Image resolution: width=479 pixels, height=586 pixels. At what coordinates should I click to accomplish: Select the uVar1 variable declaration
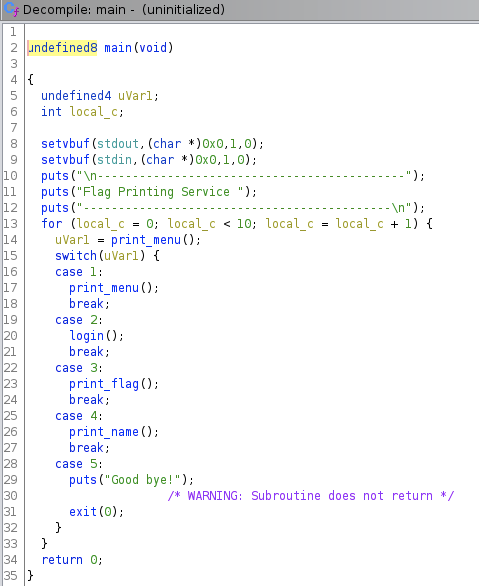[x=135, y=96]
